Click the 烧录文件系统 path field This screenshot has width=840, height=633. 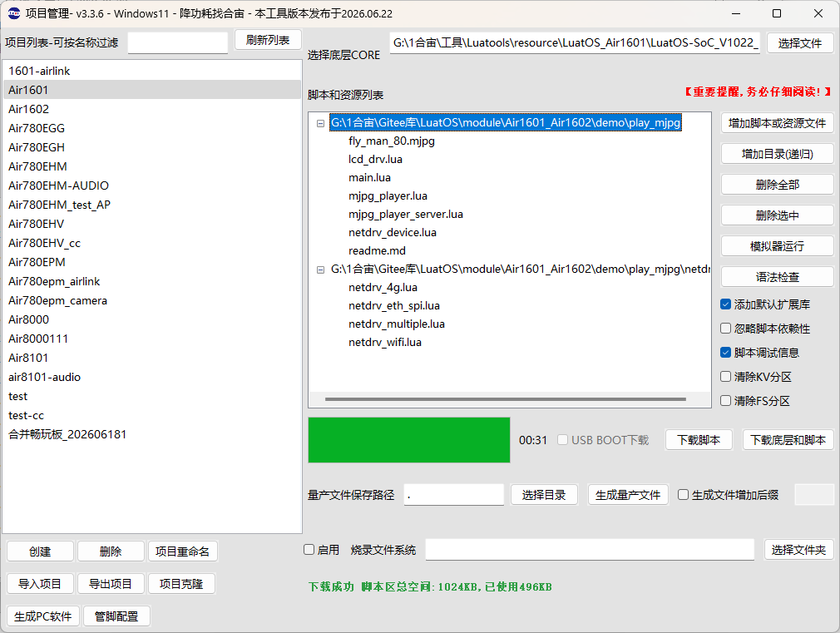(590, 550)
